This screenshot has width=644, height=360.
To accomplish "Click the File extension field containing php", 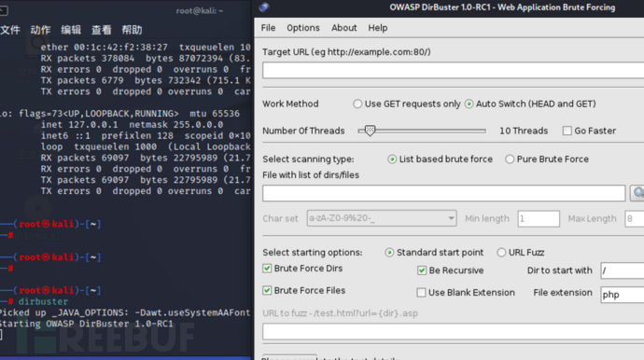I will coord(623,295).
